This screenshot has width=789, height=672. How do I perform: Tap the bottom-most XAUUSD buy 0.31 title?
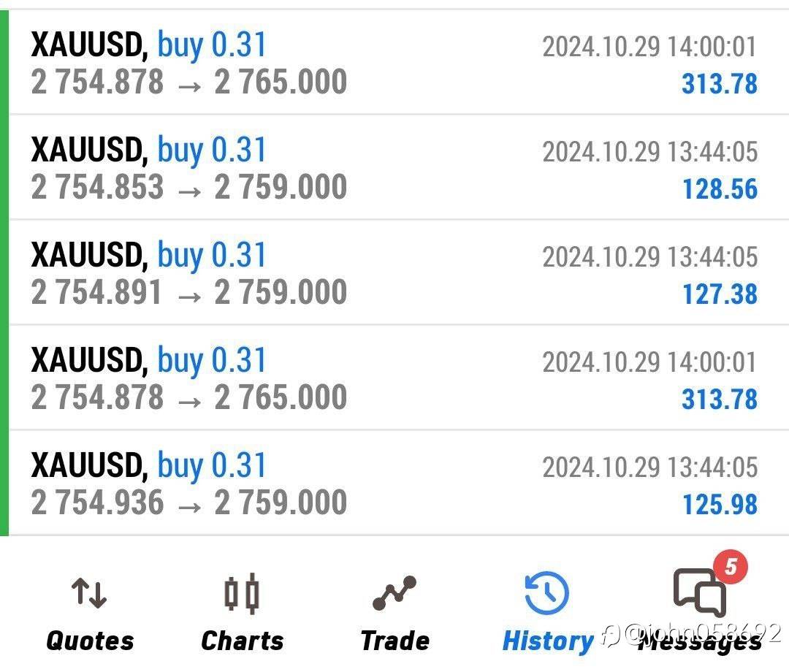148,466
